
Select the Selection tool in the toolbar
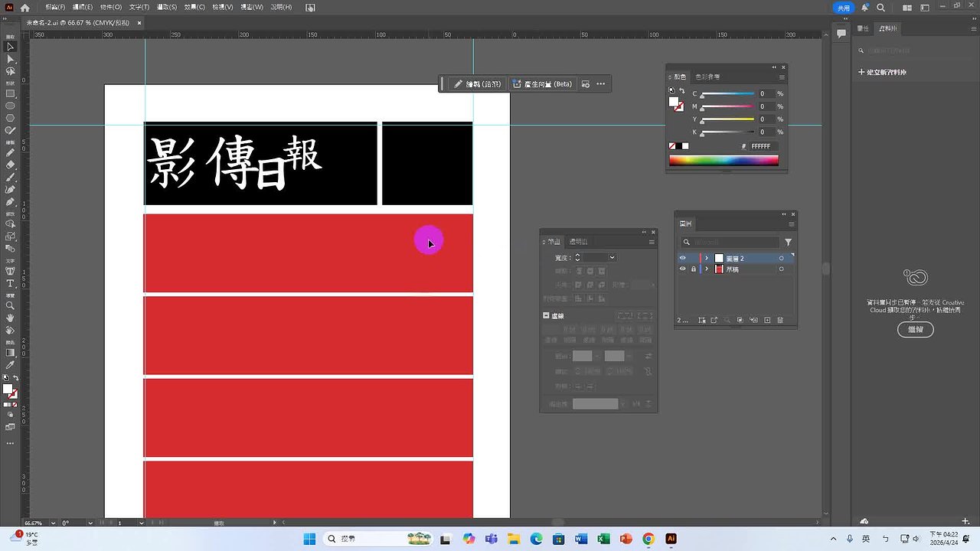(10, 47)
